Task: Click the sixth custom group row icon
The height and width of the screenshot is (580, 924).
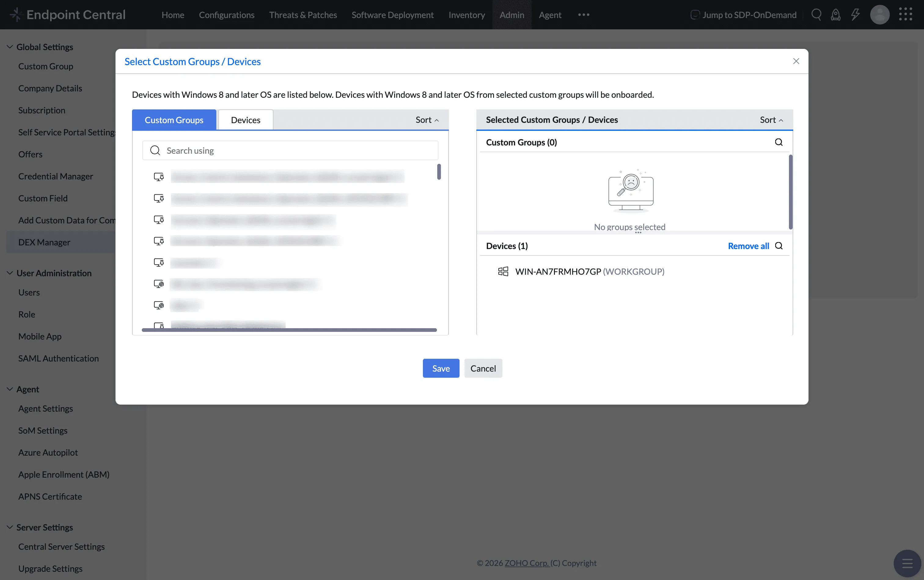Action: [x=159, y=284]
